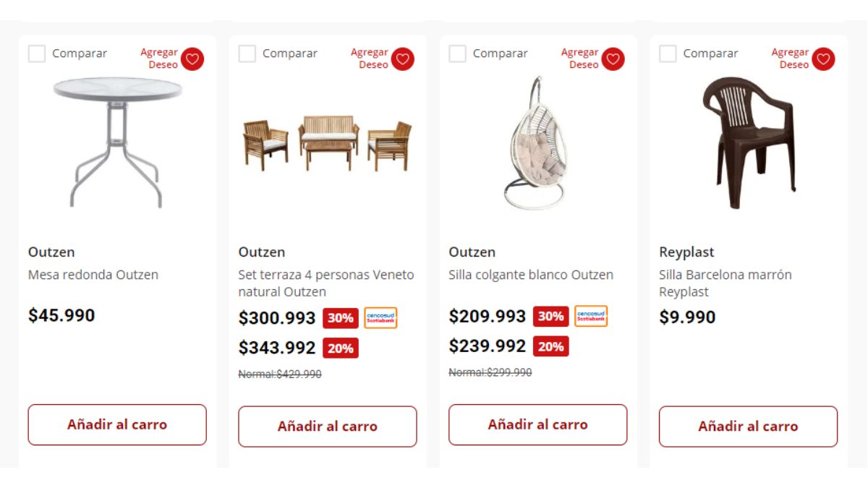This screenshot has width=868, height=488.
Task: Click the heart icon on the Veneto terrace set
Action: point(402,59)
